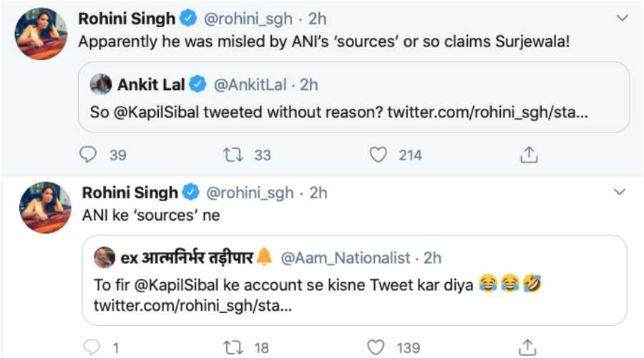644x358 pixels.
Task: Reply to the 'ANI ke sources ne' tweet
Action: (90, 348)
